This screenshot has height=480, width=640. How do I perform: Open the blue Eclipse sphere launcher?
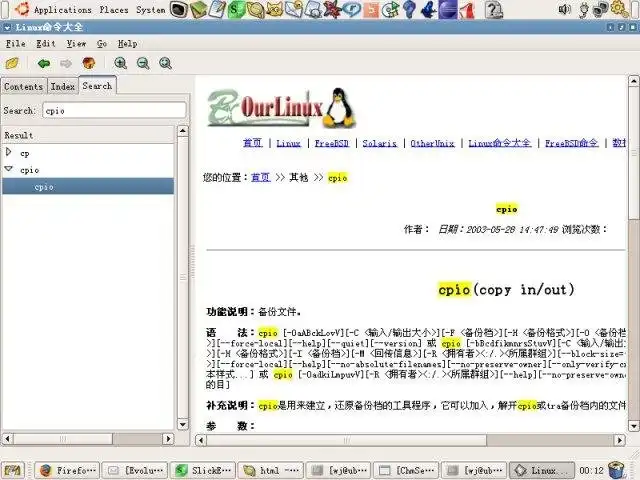tap(448, 9)
